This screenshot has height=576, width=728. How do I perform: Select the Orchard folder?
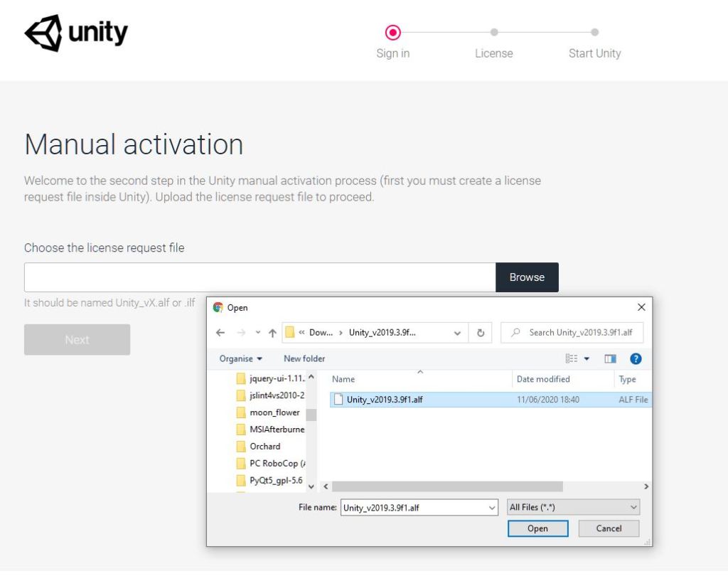[259, 447]
